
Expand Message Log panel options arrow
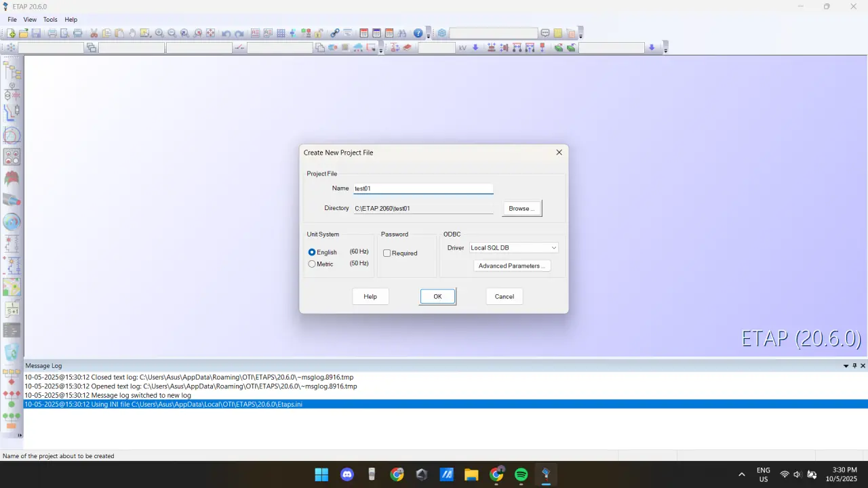pyautogui.click(x=846, y=366)
